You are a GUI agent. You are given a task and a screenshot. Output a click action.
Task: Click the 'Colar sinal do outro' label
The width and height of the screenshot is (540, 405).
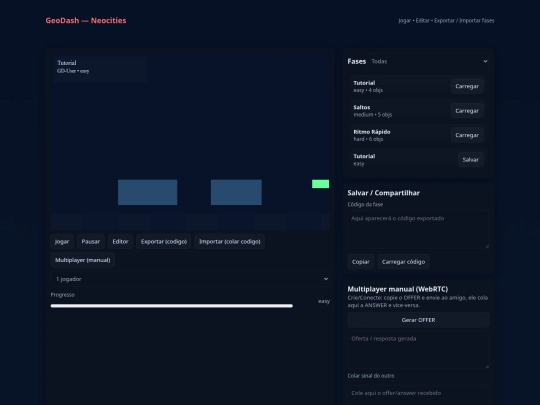click(371, 376)
